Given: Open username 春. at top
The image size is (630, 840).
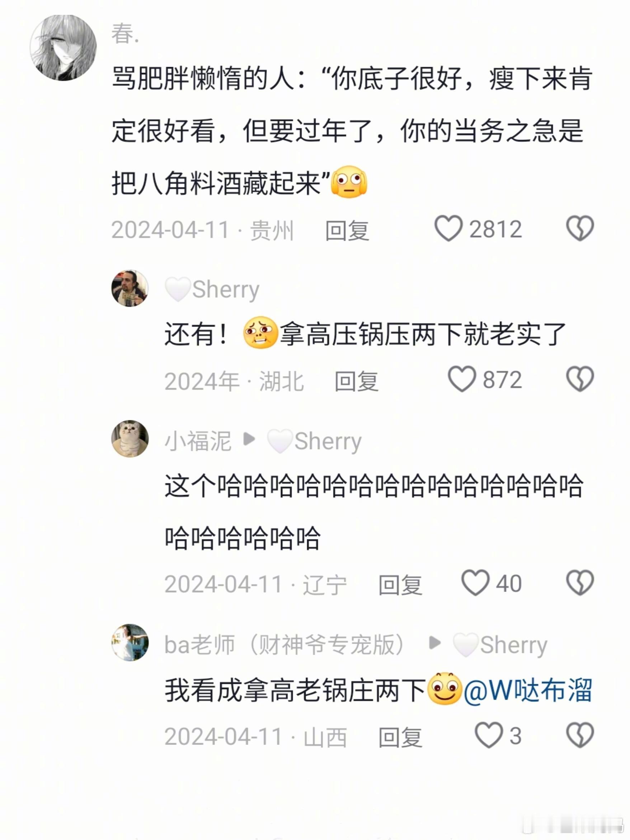Looking at the screenshot, I should coord(125,34).
